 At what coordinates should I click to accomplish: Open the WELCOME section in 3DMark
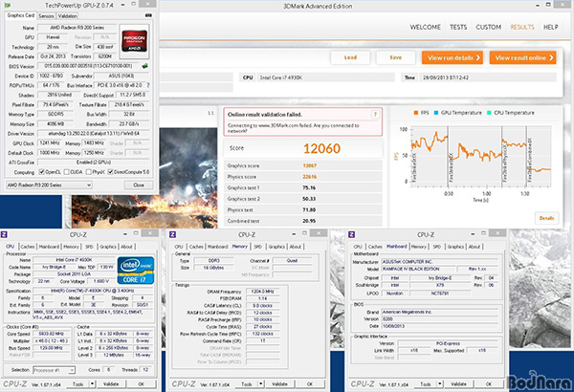tap(425, 27)
